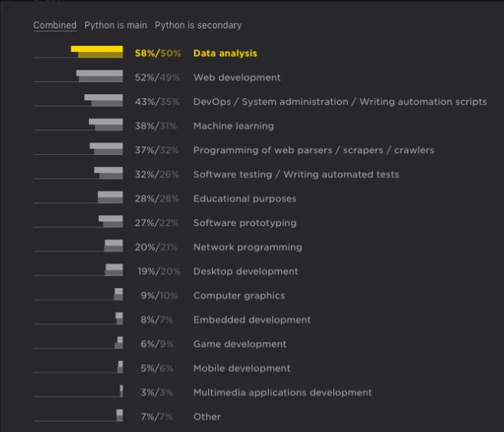Open the Python is secondary tab
504x432 pixels.
(198, 25)
